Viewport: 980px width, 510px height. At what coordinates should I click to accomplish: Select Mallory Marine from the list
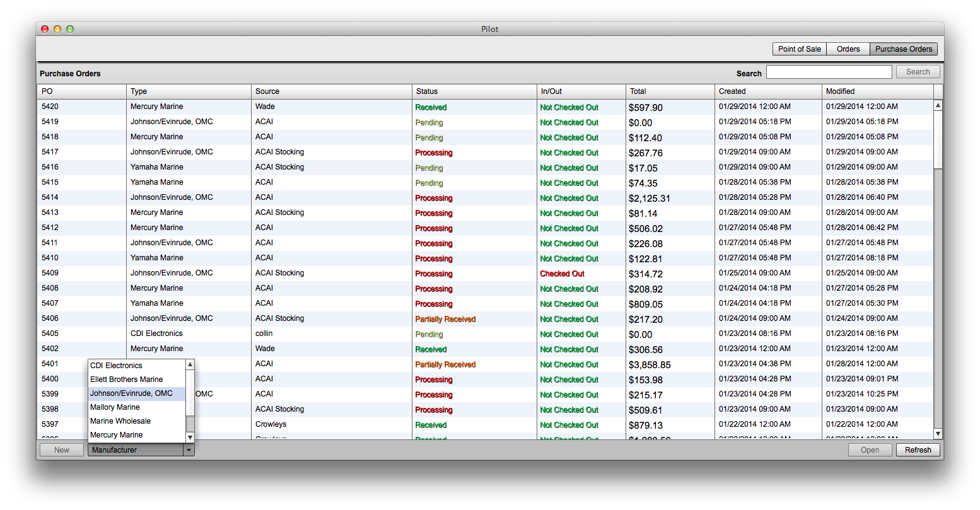point(137,407)
